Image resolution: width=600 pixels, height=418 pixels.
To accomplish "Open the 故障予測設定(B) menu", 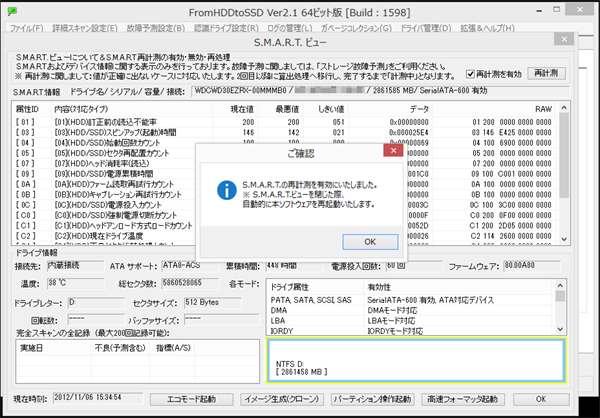I will [x=156, y=28].
